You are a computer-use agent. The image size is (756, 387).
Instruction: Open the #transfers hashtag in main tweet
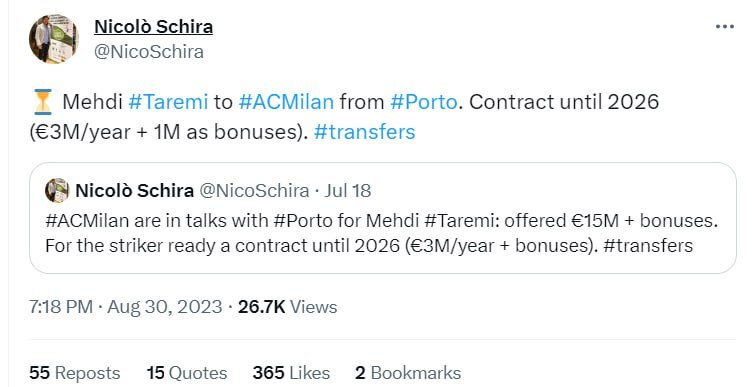coord(364,132)
